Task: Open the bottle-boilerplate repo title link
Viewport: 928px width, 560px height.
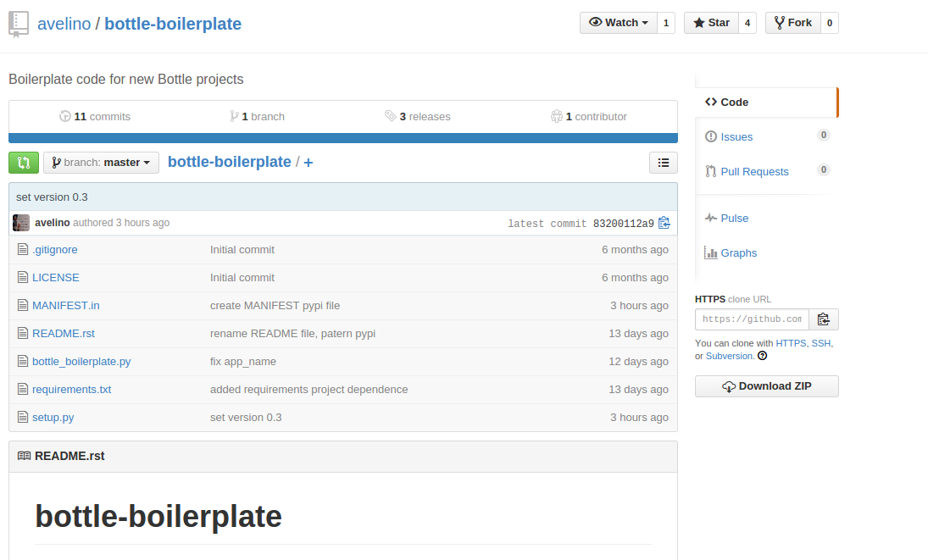Action: [173, 24]
